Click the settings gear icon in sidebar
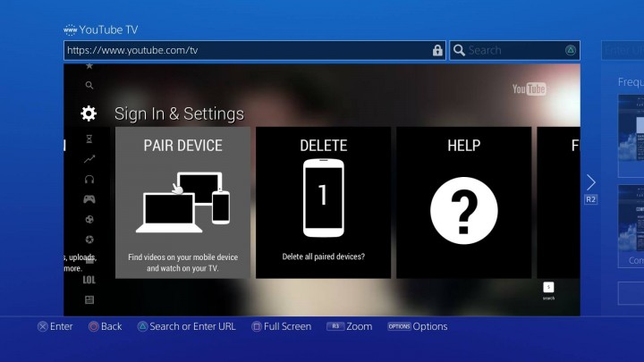The height and width of the screenshot is (362, 644). tap(89, 114)
